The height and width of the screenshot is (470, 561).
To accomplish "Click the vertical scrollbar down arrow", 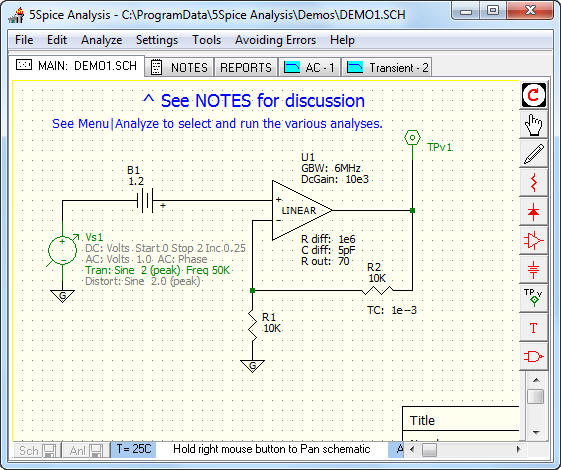I will pos(536,432).
